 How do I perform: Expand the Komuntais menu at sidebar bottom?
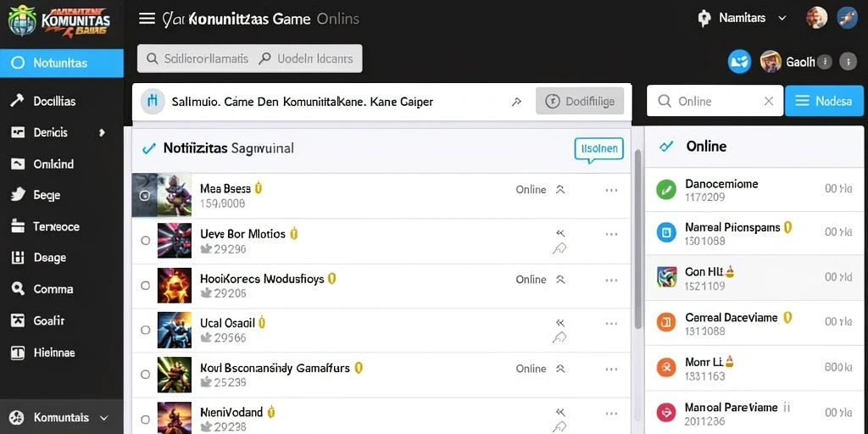click(103, 417)
